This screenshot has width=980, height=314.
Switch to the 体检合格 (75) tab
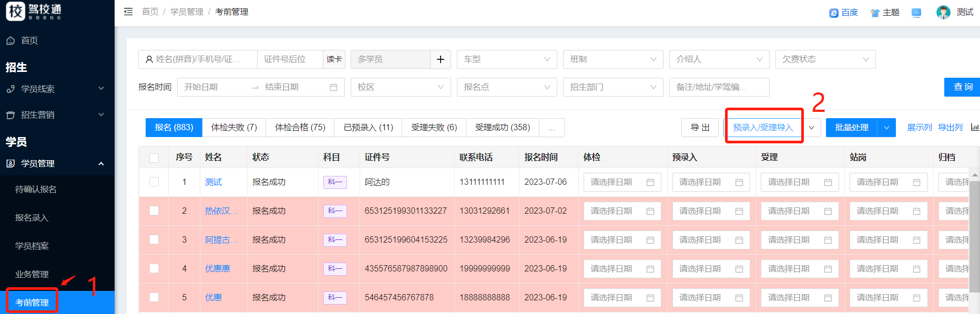pyautogui.click(x=300, y=128)
